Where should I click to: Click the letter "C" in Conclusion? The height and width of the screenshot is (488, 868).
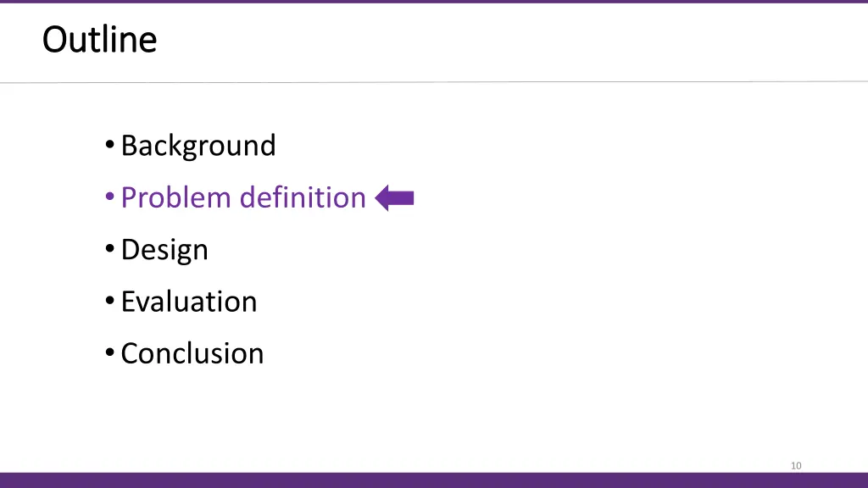(x=130, y=353)
